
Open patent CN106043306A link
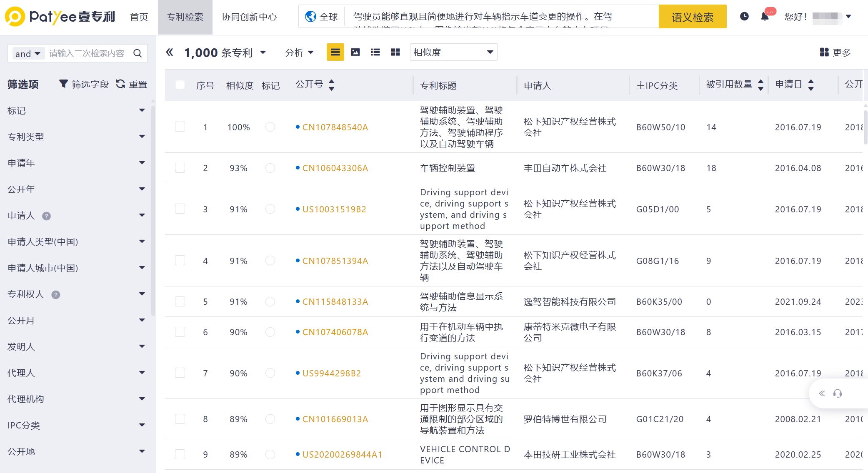point(335,168)
